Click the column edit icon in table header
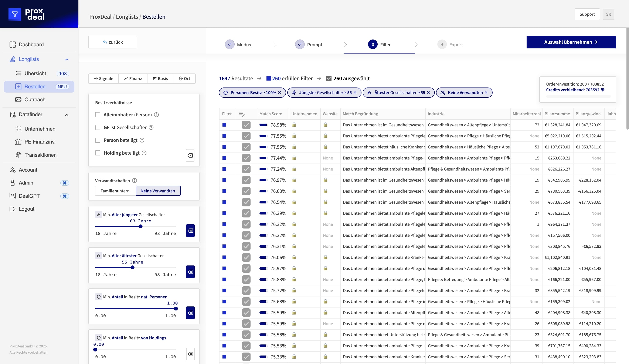The height and width of the screenshot is (364, 629). pos(242,114)
